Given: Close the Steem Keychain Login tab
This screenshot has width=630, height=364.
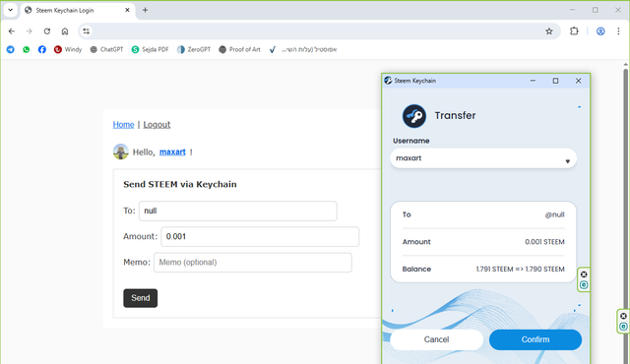Looking at the screenshot, I should pyautogui.click(x=127, y=10).
